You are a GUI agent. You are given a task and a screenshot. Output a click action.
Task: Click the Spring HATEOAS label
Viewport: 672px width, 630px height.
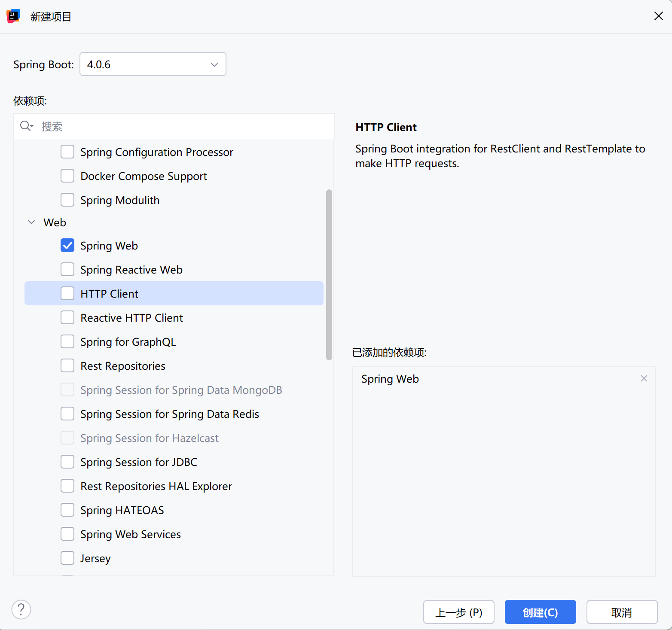tap(122, 510)
